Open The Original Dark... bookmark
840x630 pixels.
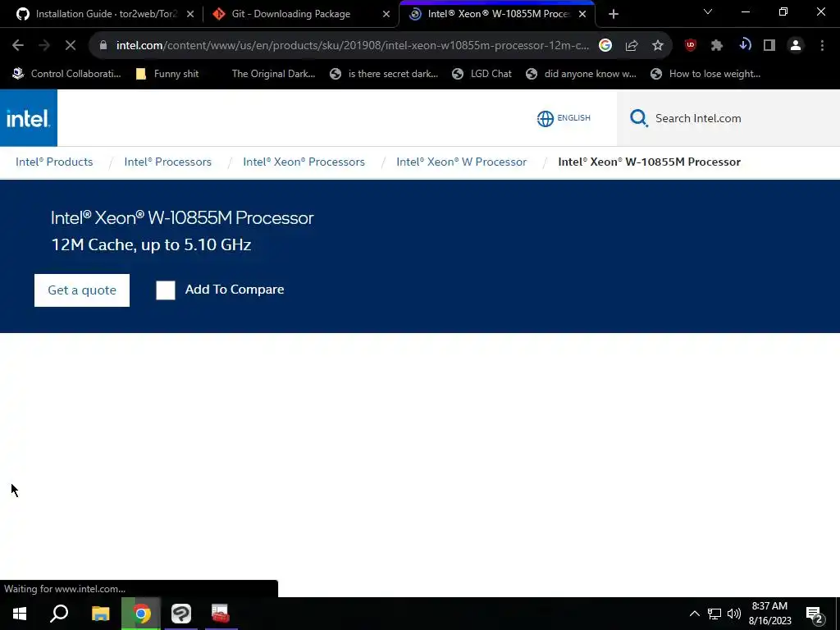click(x=273, y=74)
